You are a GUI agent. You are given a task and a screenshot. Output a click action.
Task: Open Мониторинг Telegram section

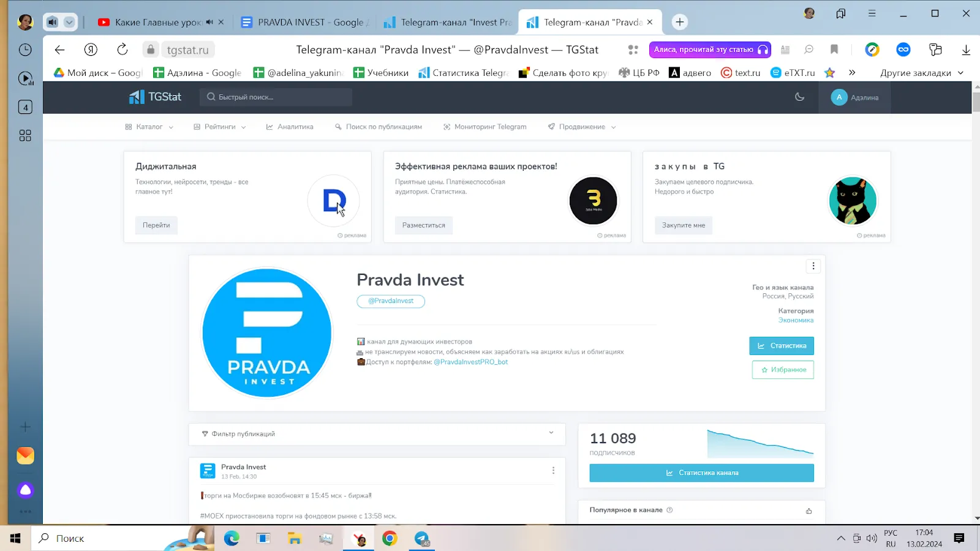tap(484, 127)
